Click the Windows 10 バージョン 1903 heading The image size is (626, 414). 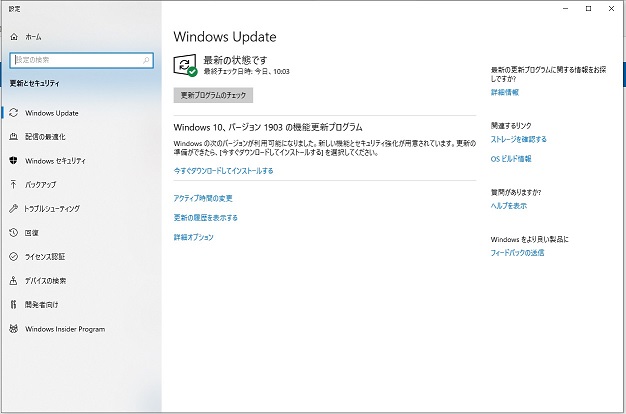(x=268, y=127)
